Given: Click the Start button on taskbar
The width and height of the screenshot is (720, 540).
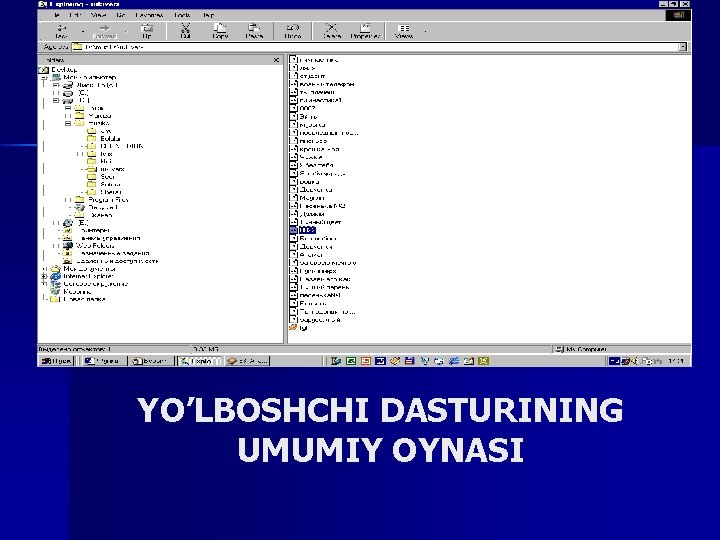Looking at the screenshot, I should 56,361.
